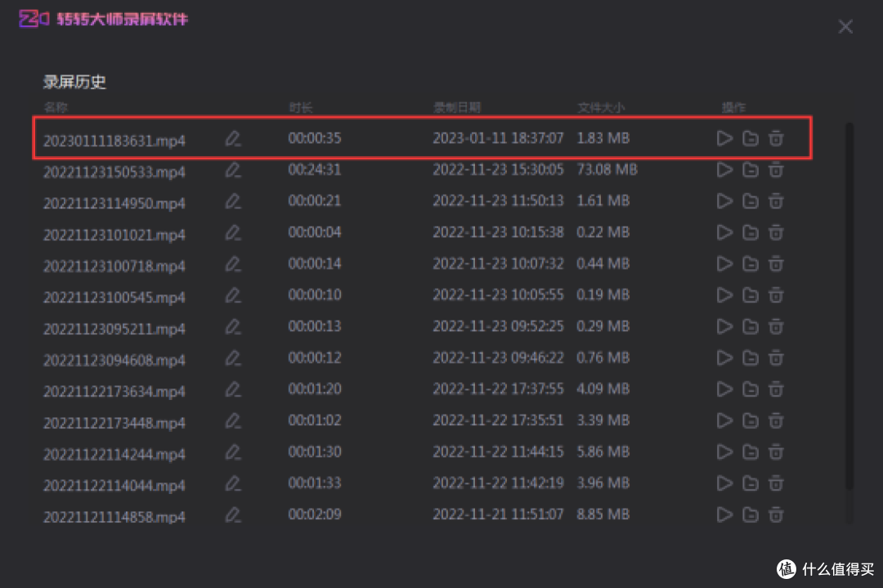Viewport: 883px width, 588px height.
Task: Delete the 20221123094608.mp4 recording
Action: (775, 357)
